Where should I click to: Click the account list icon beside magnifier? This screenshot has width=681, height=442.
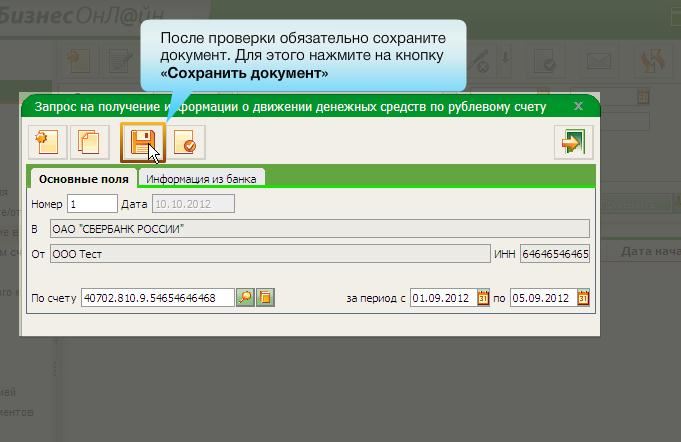click(x=265, y=298)
